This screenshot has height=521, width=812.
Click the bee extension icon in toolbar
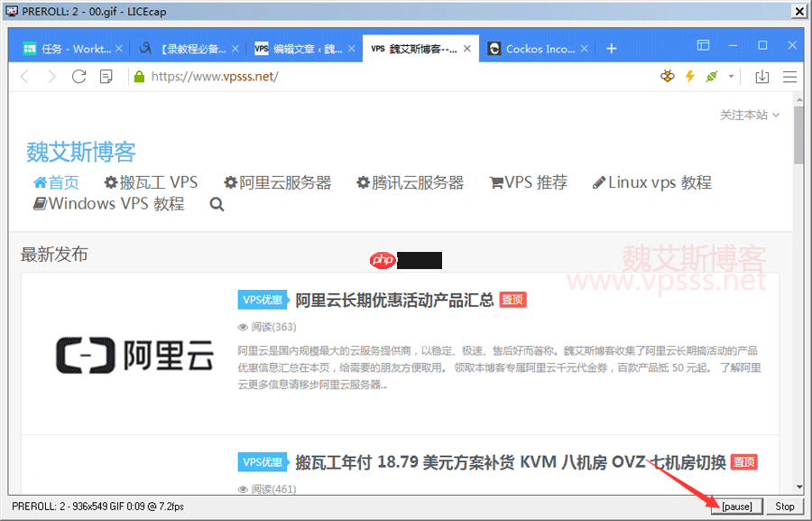pyautogui.click(x=668, y=77)
